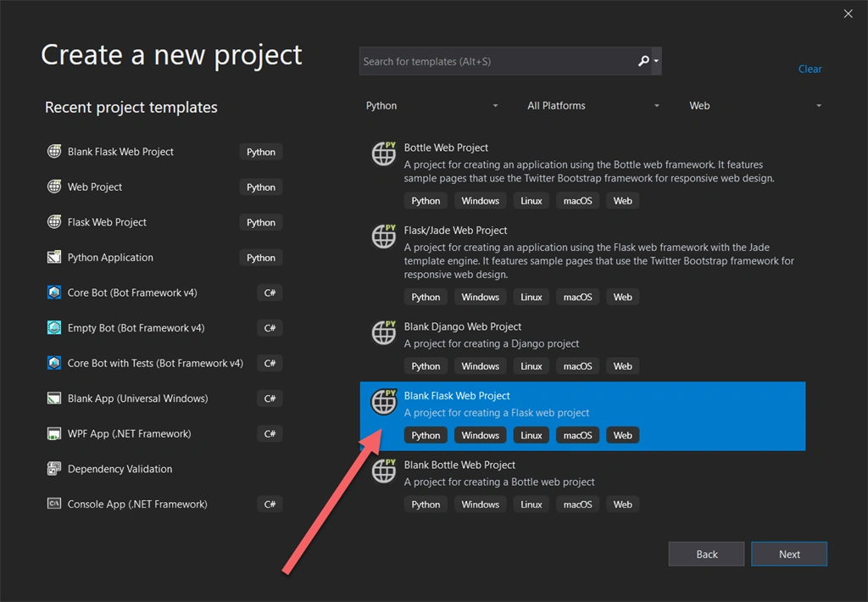The width and height of the screenshot is (868, 602).
Task: Click the highlighted Blank Flask Web Project globe icon
Action: (x=384, y=402)
